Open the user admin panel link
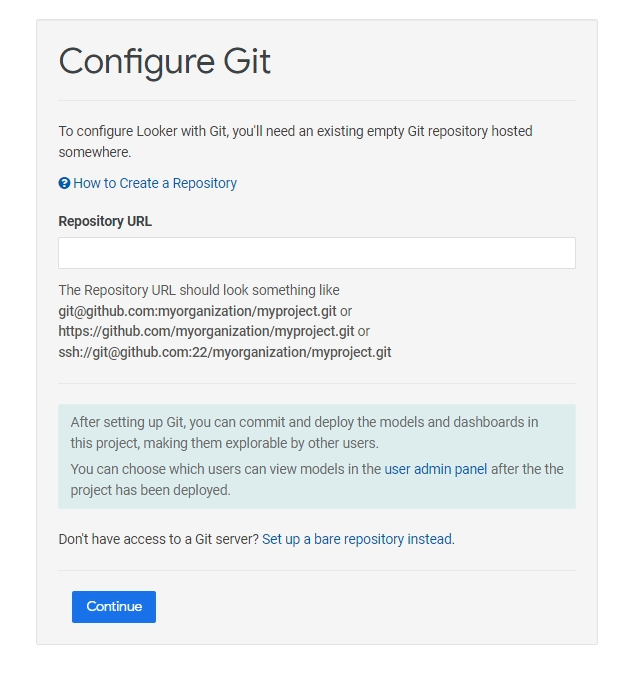Image resolution: width=627 pixels, height=678 pixels. (436, 468)
